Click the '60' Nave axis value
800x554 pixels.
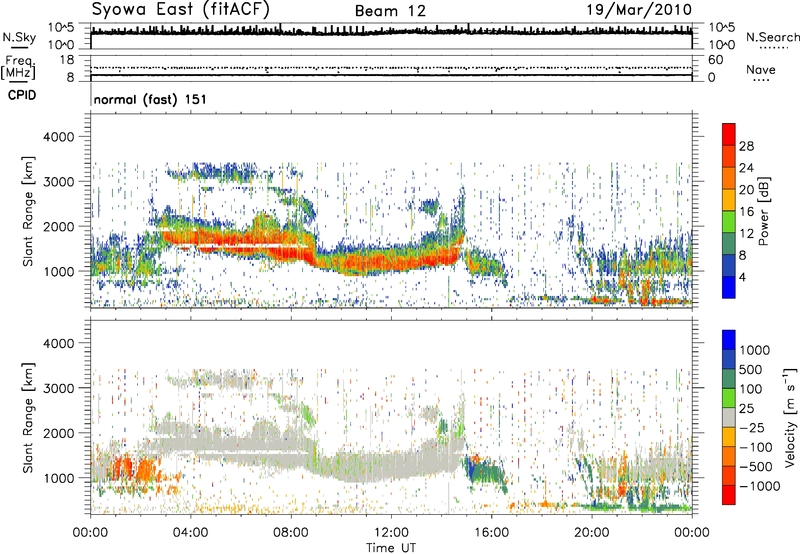click(715, 60)
